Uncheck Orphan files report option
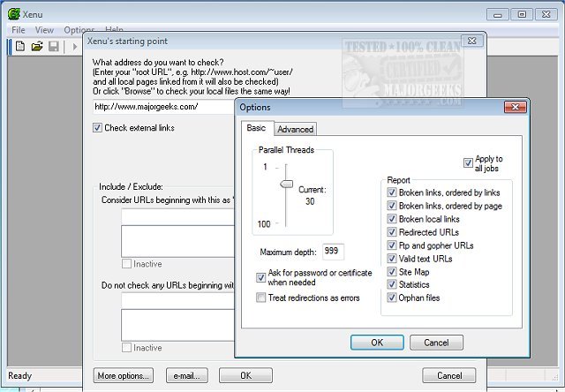This screenshot has width=565, height=392. click(x=392, y=298)
